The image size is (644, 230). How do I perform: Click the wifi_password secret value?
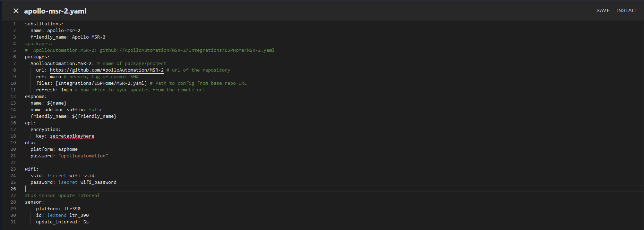click(98, 182)
